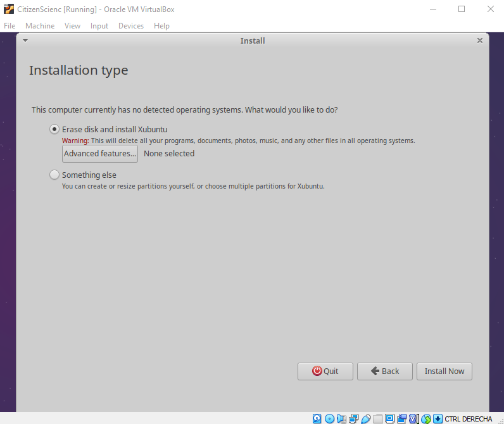Open the Help menu
This screenshot has width=504, height=424.
click(161, 26)
